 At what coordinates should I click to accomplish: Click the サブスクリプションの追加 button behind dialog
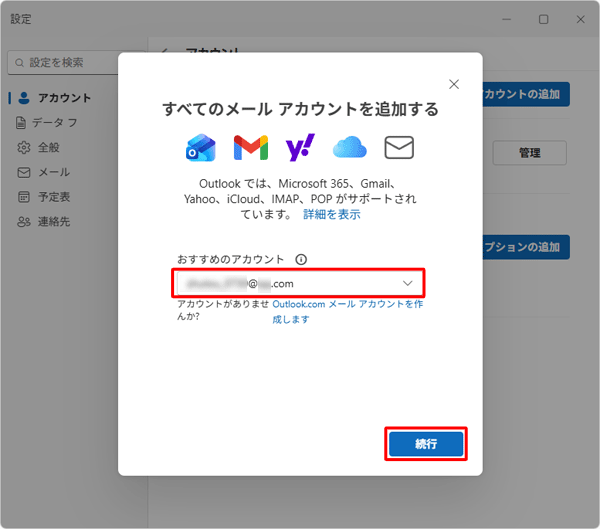[526, 247]
